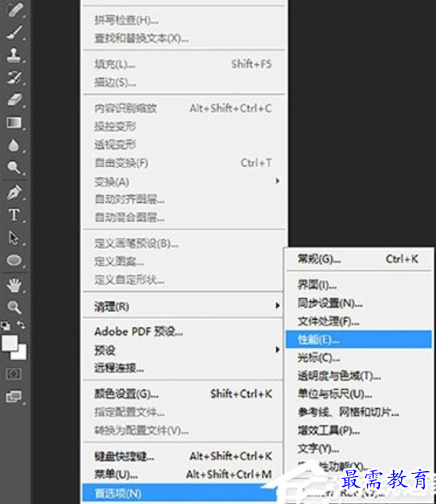Image resolution: width=436 pixels, height=504 pixels.
Task: Open 同步设置(N) preferences
Action: click(x=359, y=303)
